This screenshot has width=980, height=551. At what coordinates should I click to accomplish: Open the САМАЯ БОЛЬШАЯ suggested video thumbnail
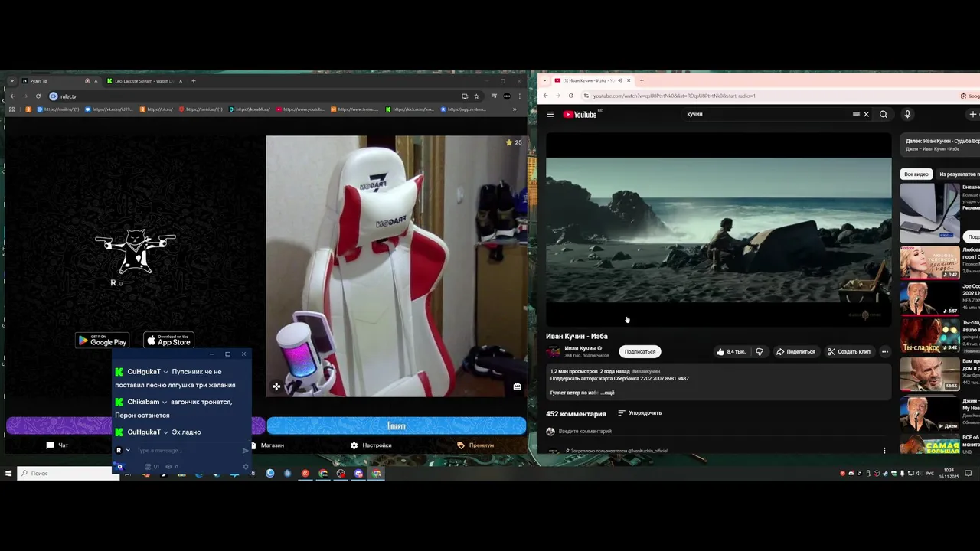tap(929, 445)
